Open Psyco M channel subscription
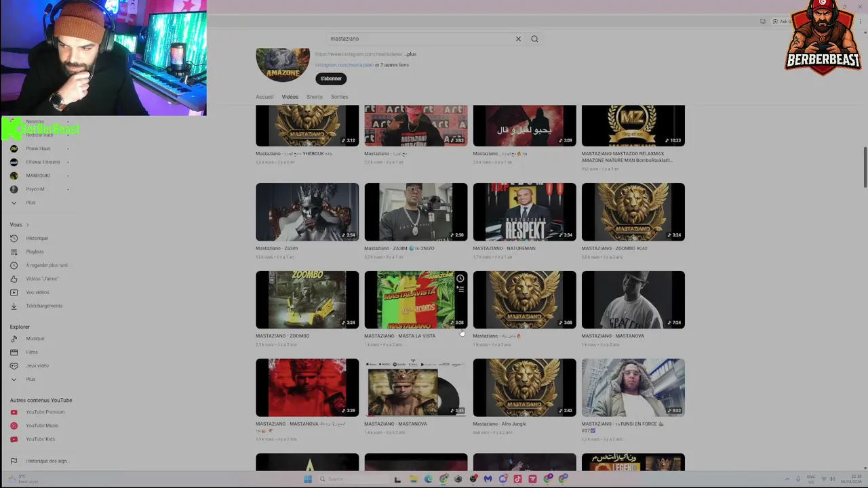This screenshot has height=488, width=868. click(35, 189)
